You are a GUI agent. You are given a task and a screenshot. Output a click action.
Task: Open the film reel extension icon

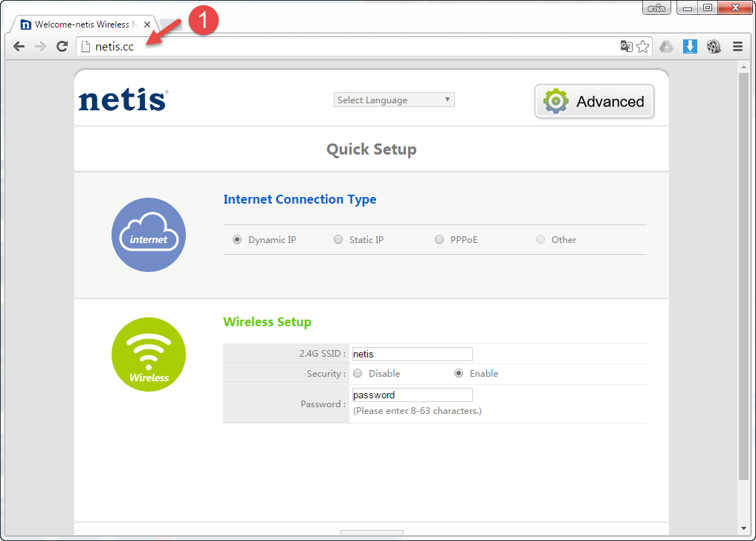[714, 46]
